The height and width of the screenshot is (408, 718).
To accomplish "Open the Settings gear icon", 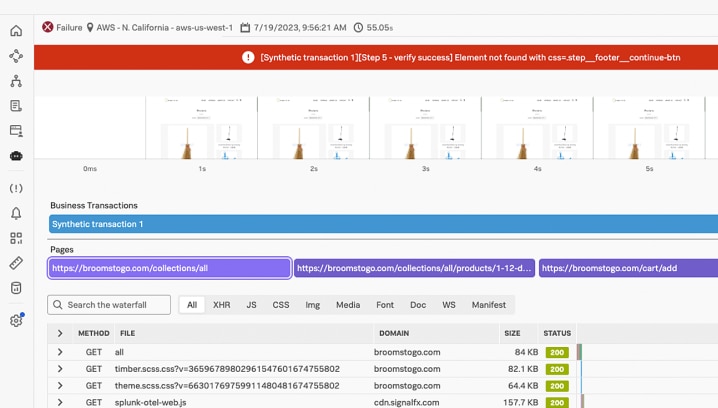I will pyautogui.click(x=16, y=321).
